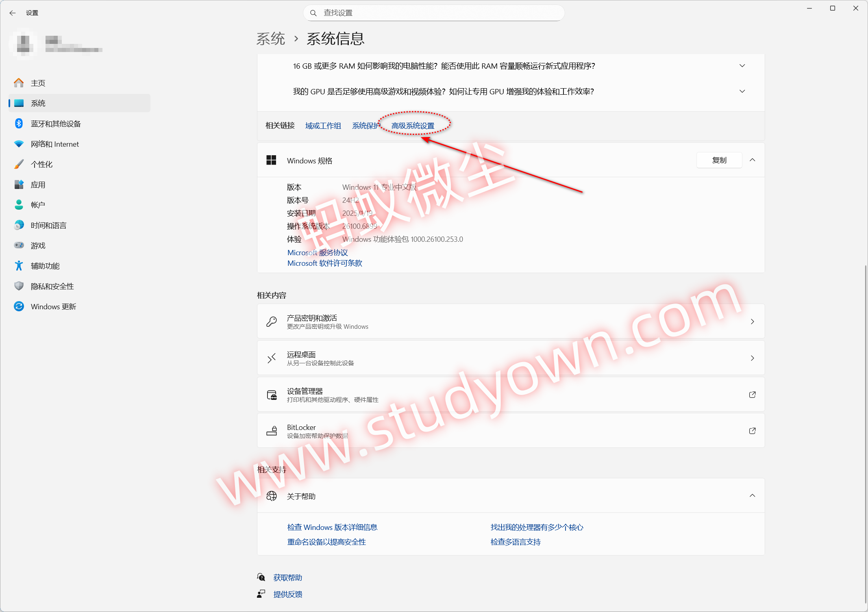The image size is (868, 612).
Task: Collapse the Windows 规格 section
Action: (x=753, y=160)
